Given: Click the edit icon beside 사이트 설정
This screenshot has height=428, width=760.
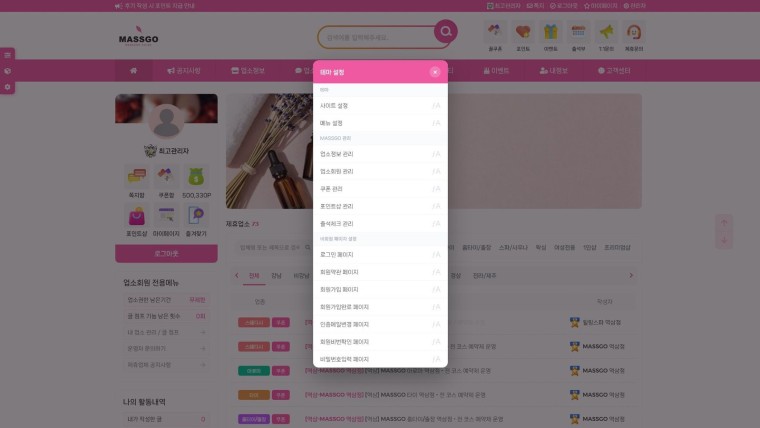Looking at the screenshot, I should [x=436, y=106].
